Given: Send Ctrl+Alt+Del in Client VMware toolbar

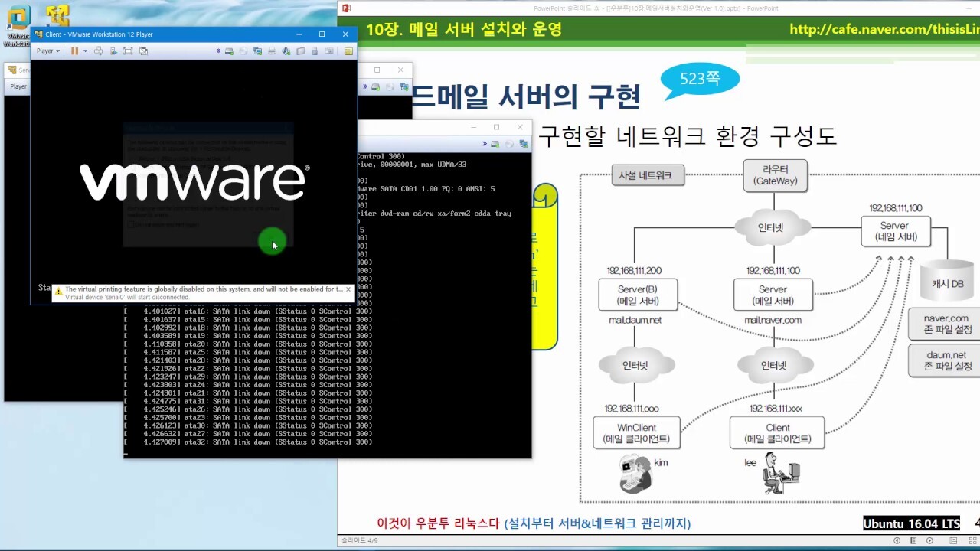Looking at the screenshot, I should (98, 51).
